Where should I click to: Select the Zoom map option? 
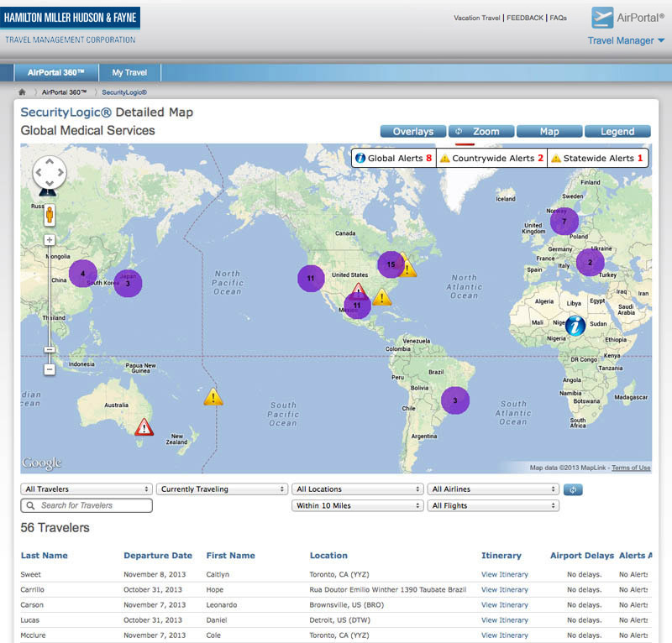click(481, 132)
